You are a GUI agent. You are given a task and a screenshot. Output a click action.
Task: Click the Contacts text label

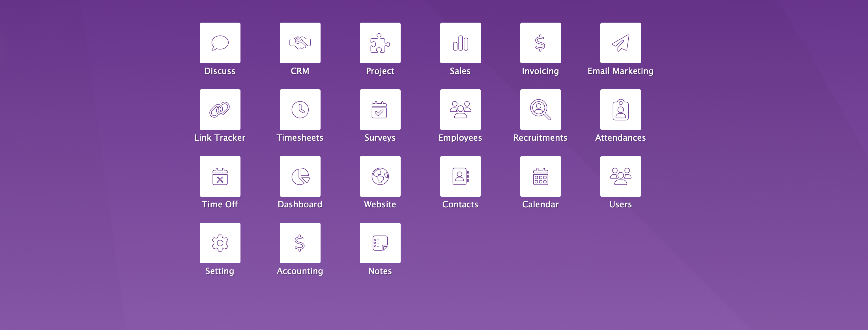coord(460,204)
